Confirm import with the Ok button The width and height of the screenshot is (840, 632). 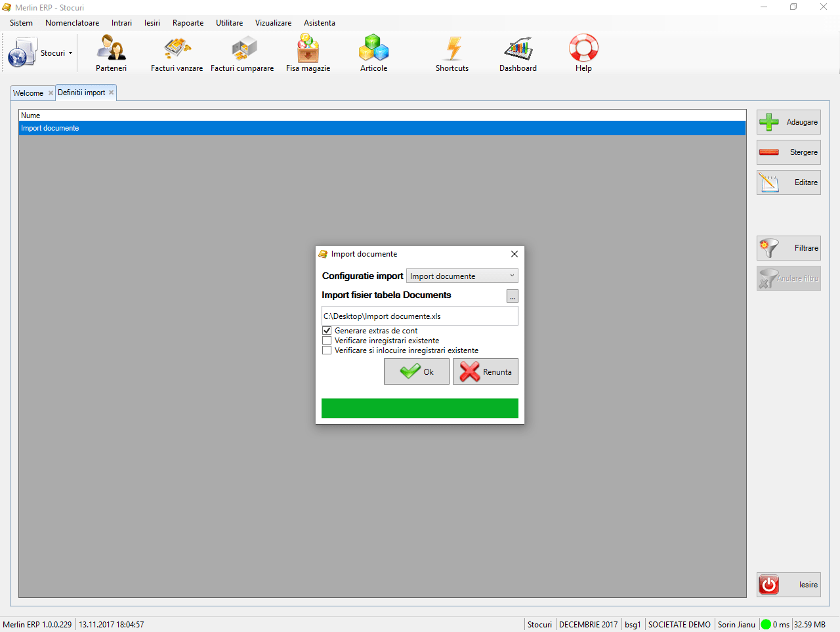click(x=417, y=371)
